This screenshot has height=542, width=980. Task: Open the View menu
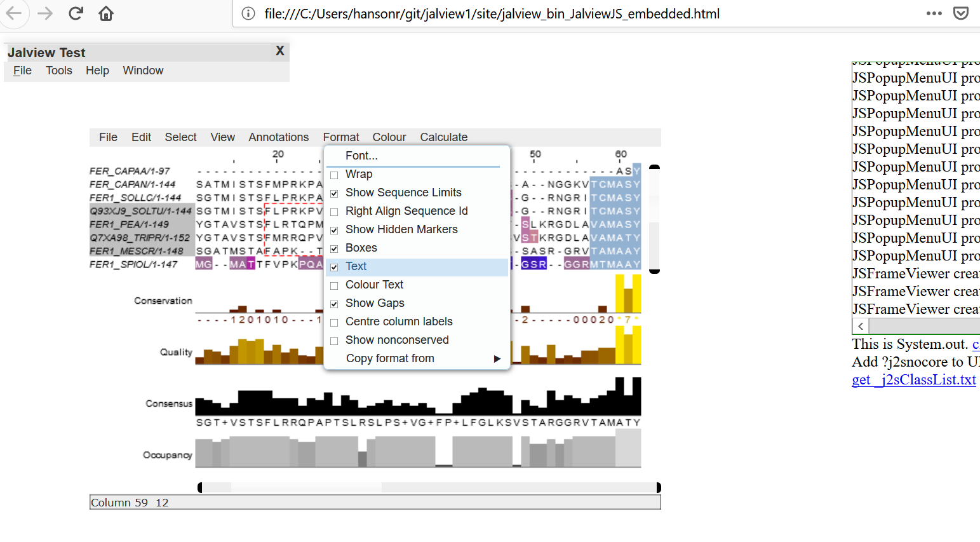coord(223,137)
